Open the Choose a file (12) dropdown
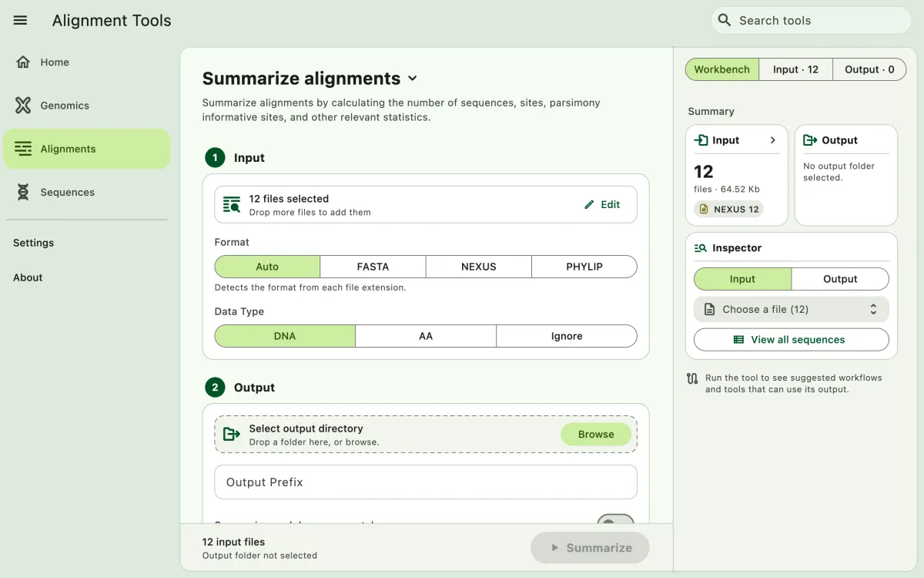924x578 pixels. 792,309
